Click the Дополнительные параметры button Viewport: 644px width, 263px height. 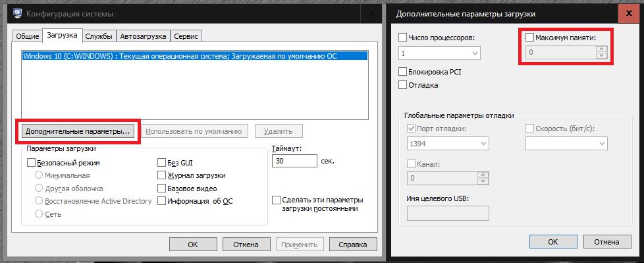78,132
